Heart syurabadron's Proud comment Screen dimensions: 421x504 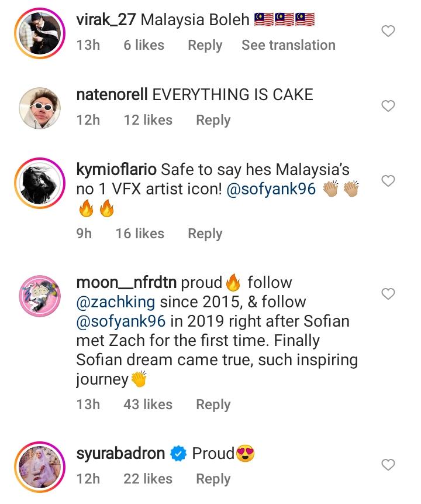click(388, 465)
